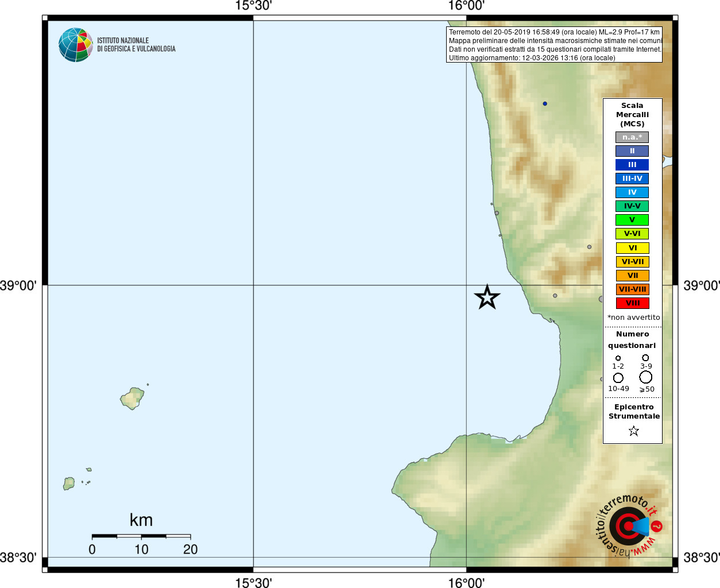Click the IV-V intensity legend swatch
This screenshot has height=588, width=720.
pyautogui.click(x=632, y=206)
